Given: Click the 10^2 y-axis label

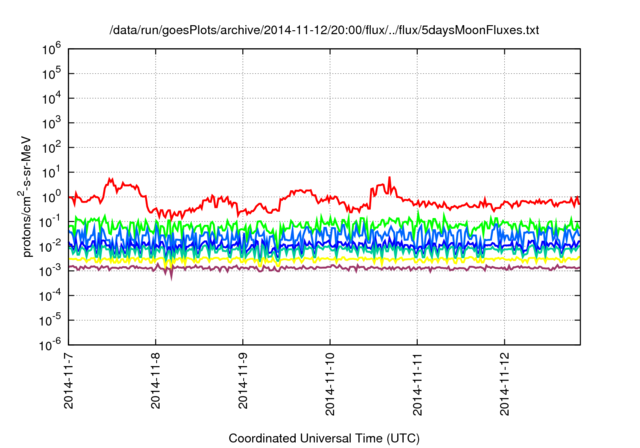Looking at the screenshot, I should point(51,148).
